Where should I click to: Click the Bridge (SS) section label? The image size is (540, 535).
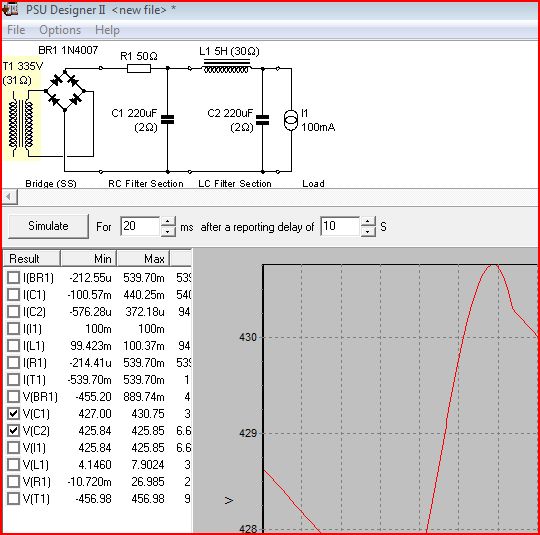51,184
